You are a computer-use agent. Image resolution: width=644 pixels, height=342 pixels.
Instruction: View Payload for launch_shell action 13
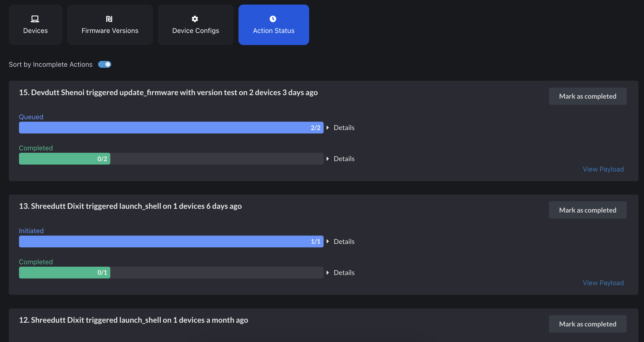tap(603, 283)
